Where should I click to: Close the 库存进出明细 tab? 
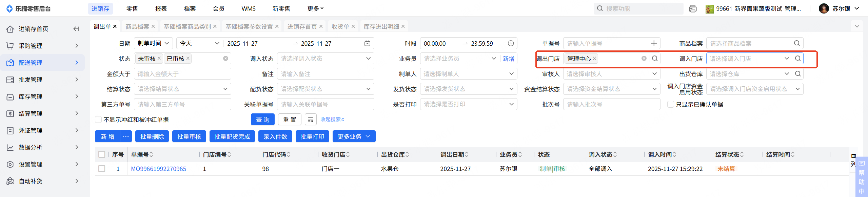click(x=403, y=26)
